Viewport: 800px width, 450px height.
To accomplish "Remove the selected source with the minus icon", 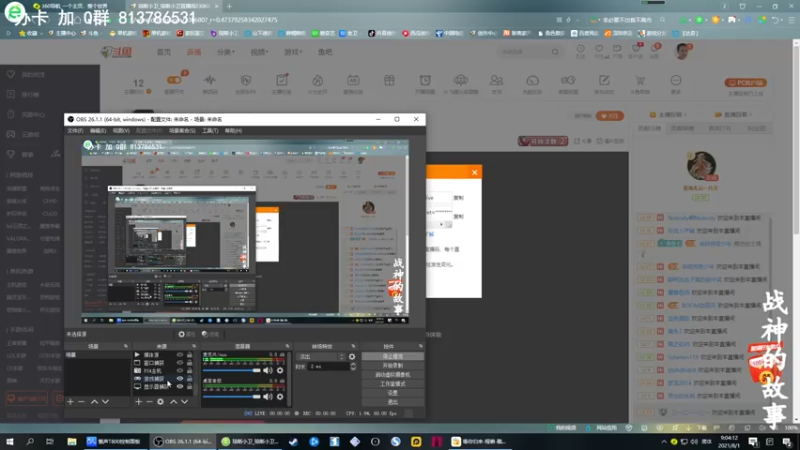I will 149,402.
